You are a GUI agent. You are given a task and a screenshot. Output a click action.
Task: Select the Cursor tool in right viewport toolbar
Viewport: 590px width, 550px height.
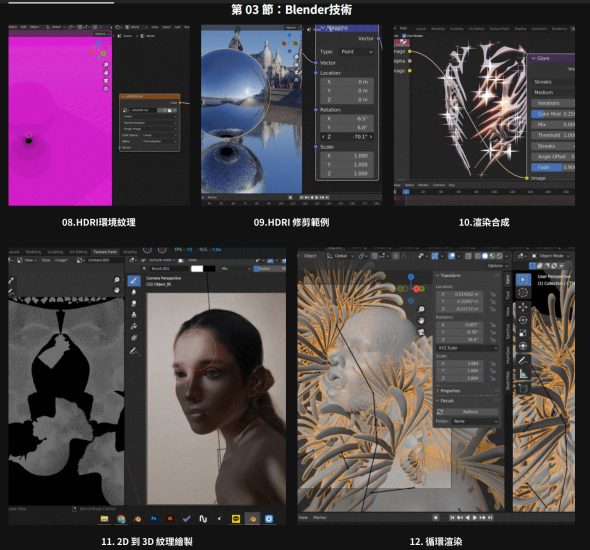coord(523,293)
